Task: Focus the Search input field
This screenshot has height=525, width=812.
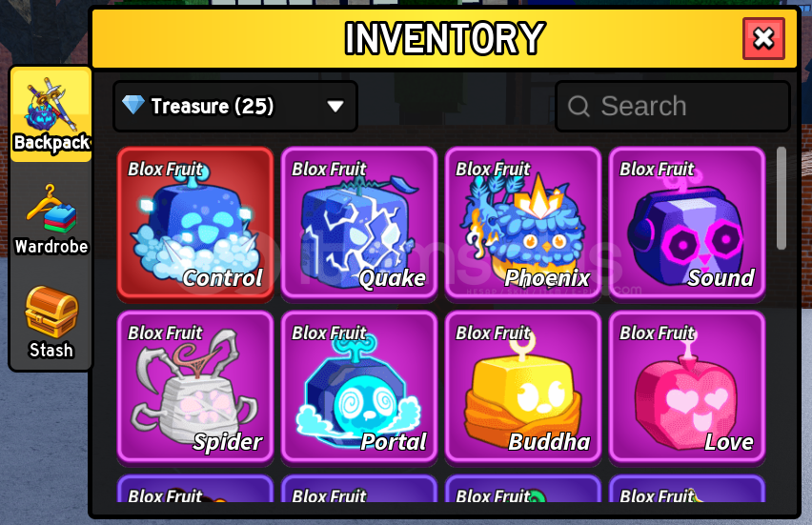Action: (673, 106)
